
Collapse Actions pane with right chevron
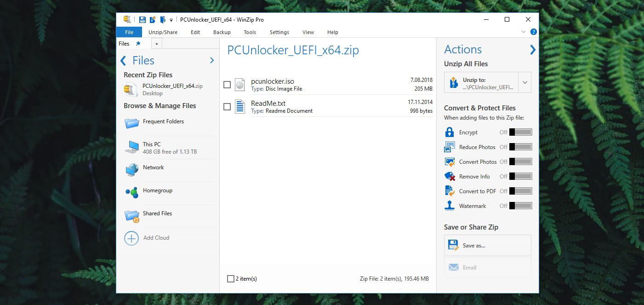tap(533, 50)
